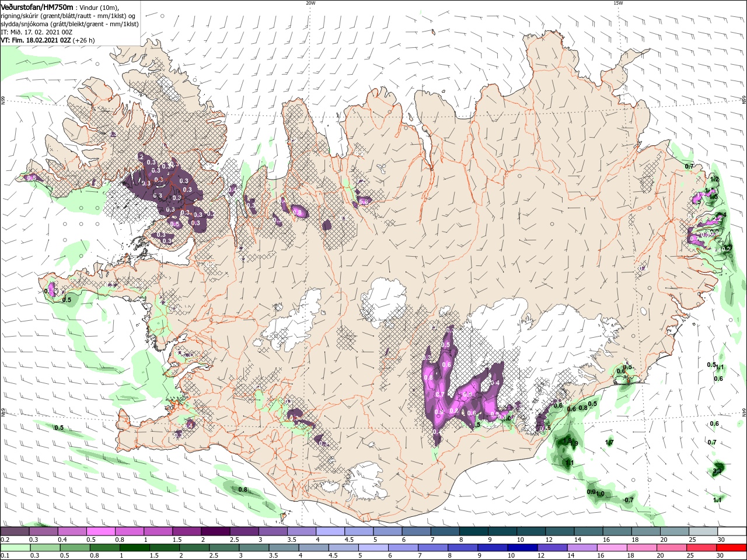Click the -0.7 value in the southeast sea
Screen dimensions: 747x560
(x=628, y=501)
